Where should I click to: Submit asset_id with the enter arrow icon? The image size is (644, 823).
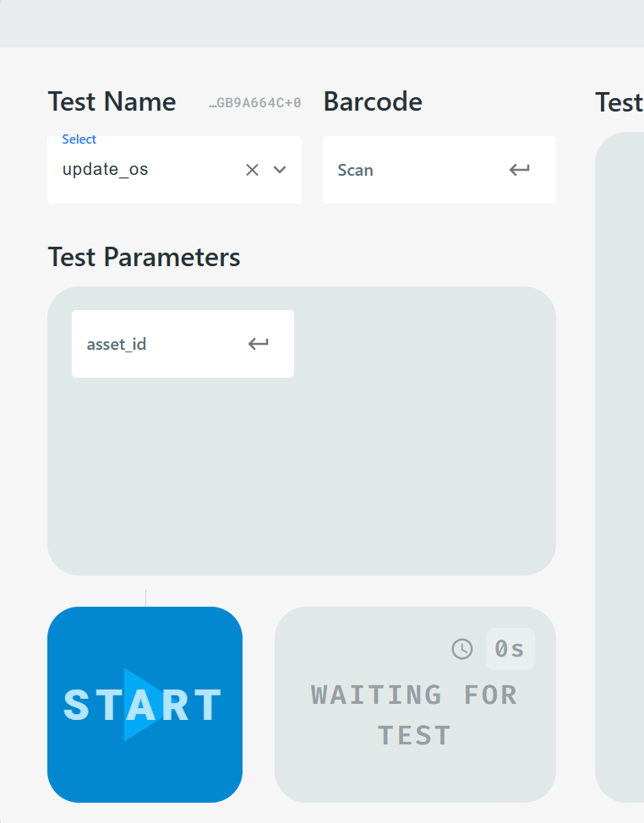coord(259,344)
